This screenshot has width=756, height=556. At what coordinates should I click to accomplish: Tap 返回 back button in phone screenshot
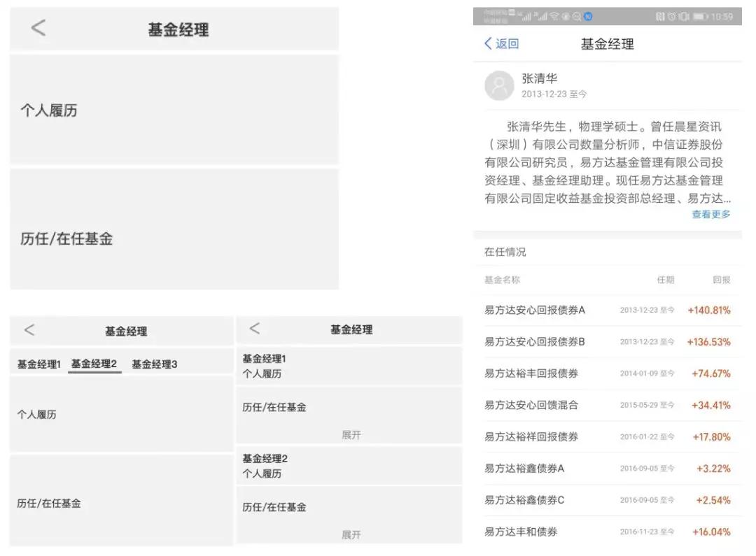501,44
